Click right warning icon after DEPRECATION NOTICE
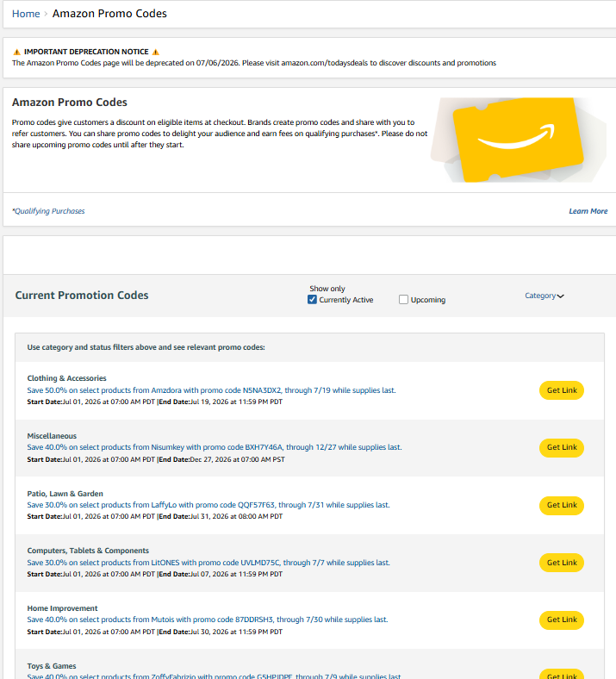616x679 pixels. 156,52
